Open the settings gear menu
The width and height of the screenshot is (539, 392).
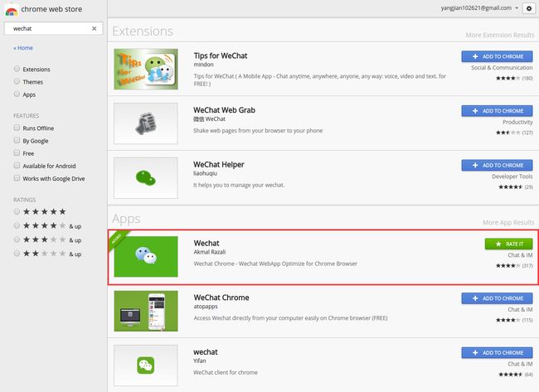[529, 8]
